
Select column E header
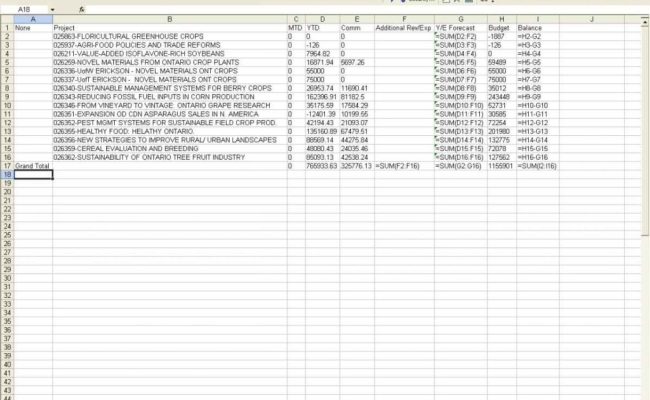click(357, 19)
